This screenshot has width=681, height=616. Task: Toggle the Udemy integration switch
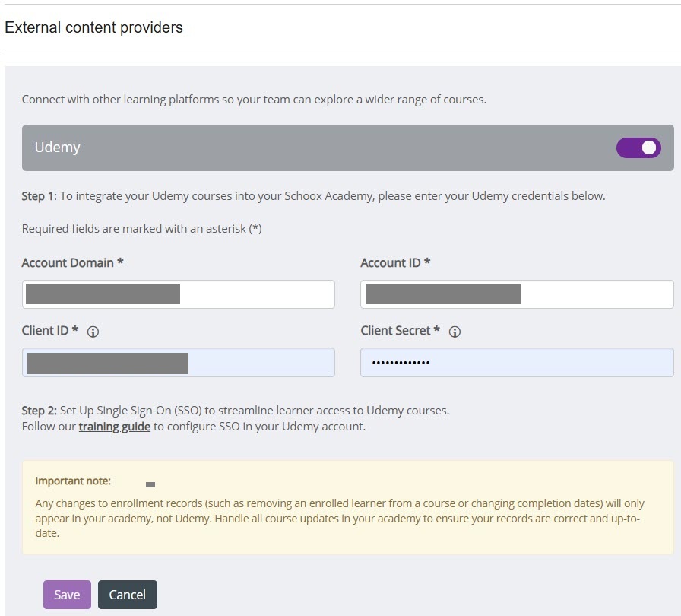coord(638,148)
